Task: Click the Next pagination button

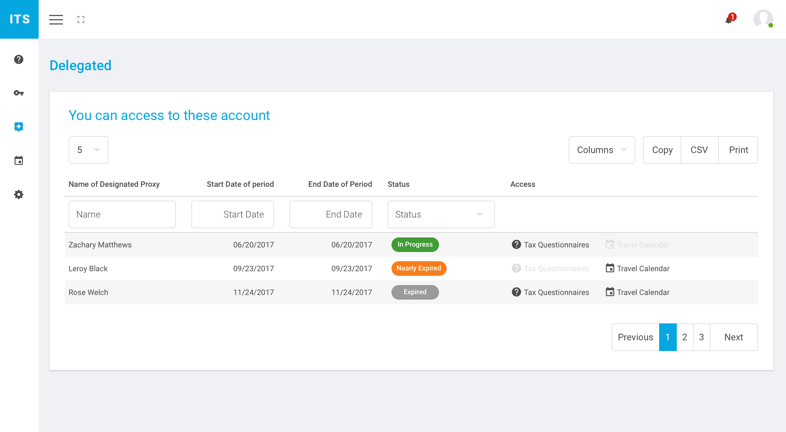Action: (x=733, y=337)
